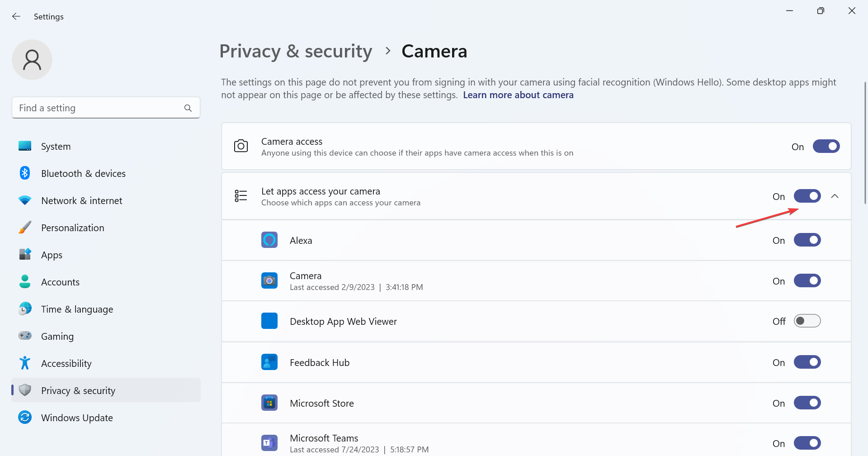Screen dimensions: 868x456
Task: Navigate to Apps settings
Action: pyautogui.click(x=106, y=255)
